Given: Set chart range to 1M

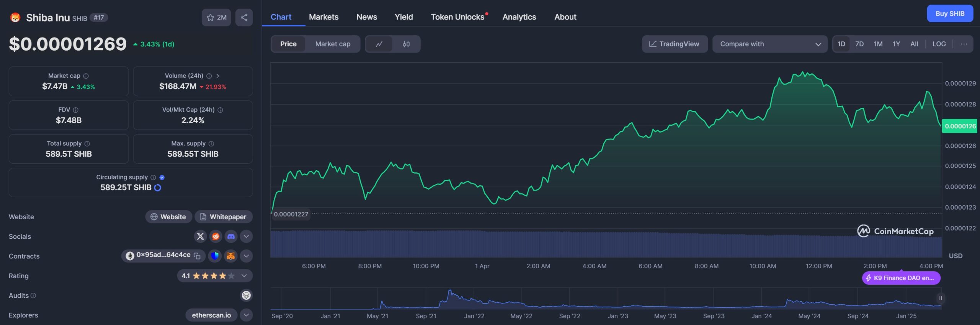Looking at the screenshot, I should point(878,44).
